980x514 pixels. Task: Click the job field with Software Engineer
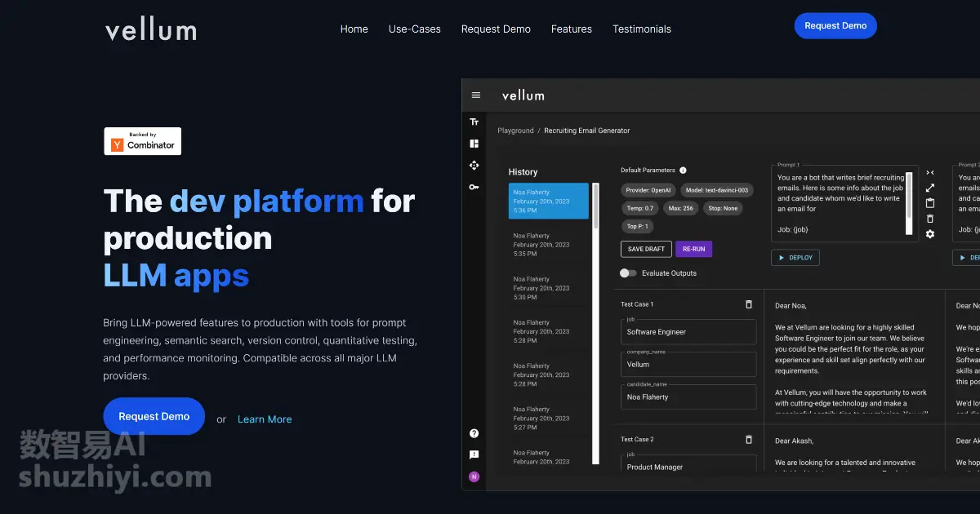click(688, 332)
